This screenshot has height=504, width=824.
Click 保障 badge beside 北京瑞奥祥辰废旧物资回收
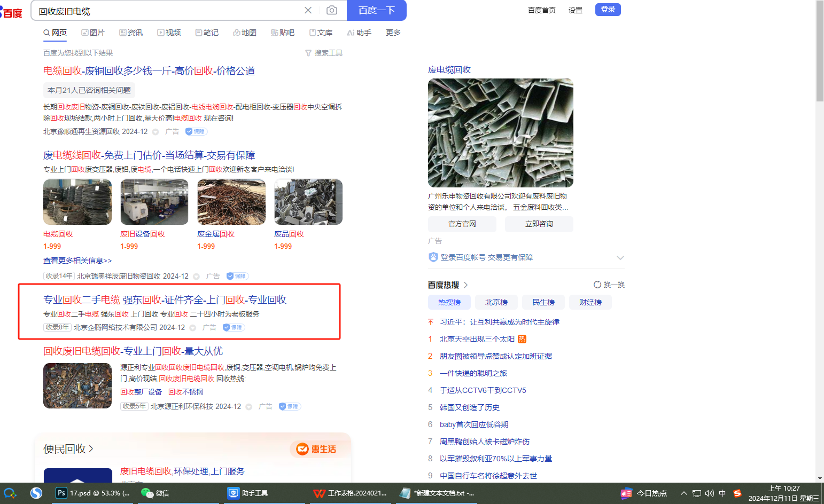point(237,276)
